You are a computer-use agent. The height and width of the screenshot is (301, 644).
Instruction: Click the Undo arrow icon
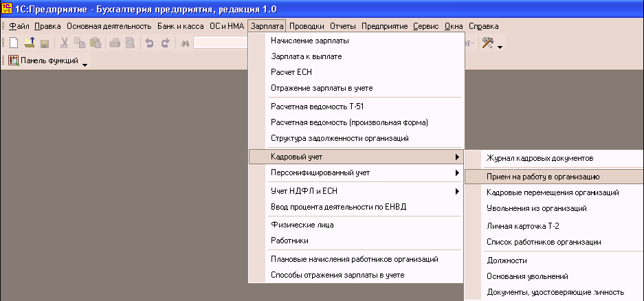point(150,43)
